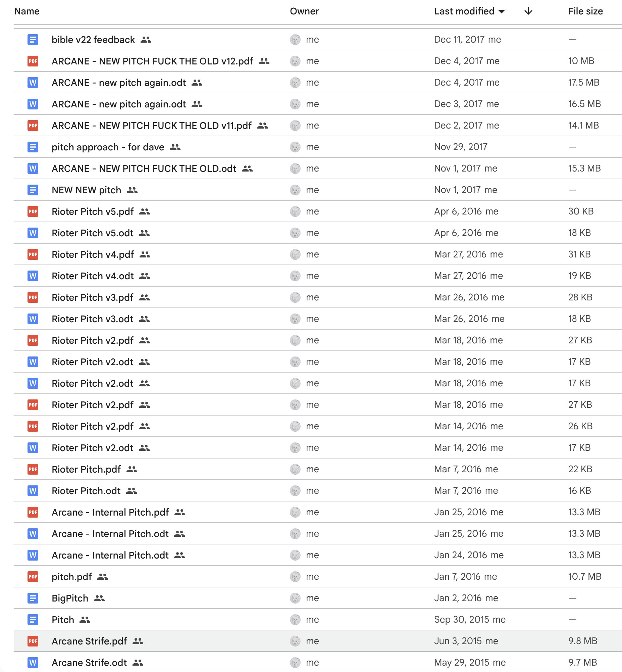622x672 pixels.
Task: Click the '17.5 MB' file size cell
Action: pos(584,83)
